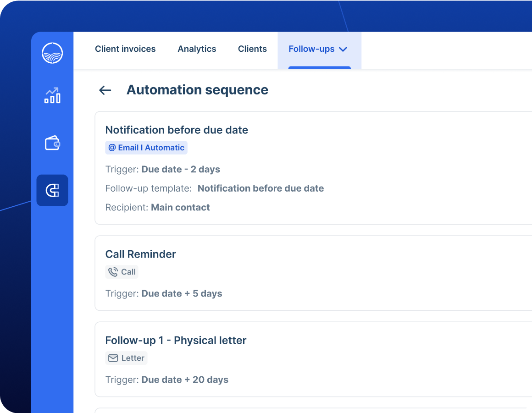Switch to Clients tab
The height and width of the screenshot is (413, 532).
[252, 49]
